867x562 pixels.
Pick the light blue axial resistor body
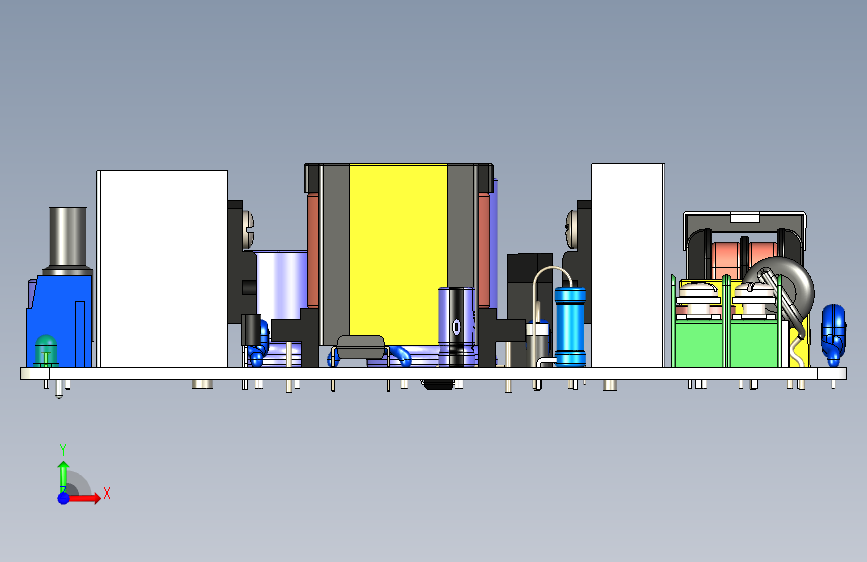(x=570, y=326)
